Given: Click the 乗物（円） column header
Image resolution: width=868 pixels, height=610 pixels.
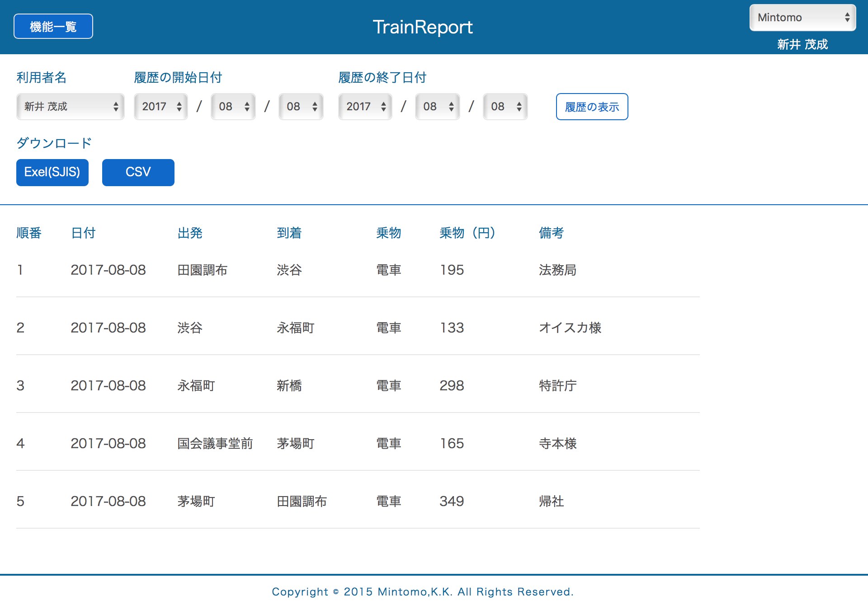Looking at the screenshot, I should pyautogui.click(x=467, y=233).
